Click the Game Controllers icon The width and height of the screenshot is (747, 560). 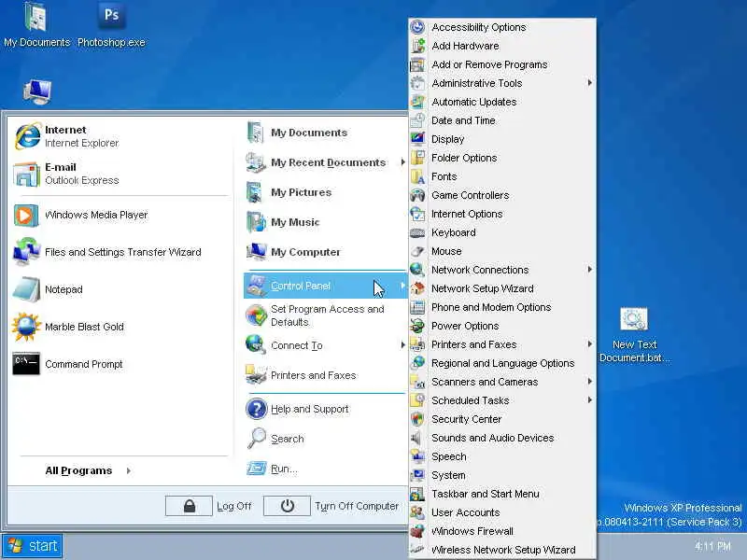tap(417, 195)
